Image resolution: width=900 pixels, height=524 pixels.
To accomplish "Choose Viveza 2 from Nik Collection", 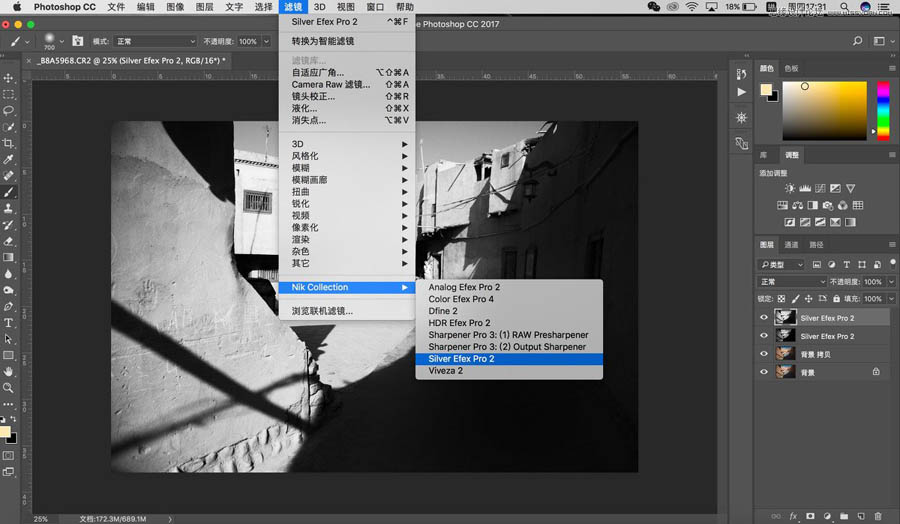I will [x=509, y=371].
